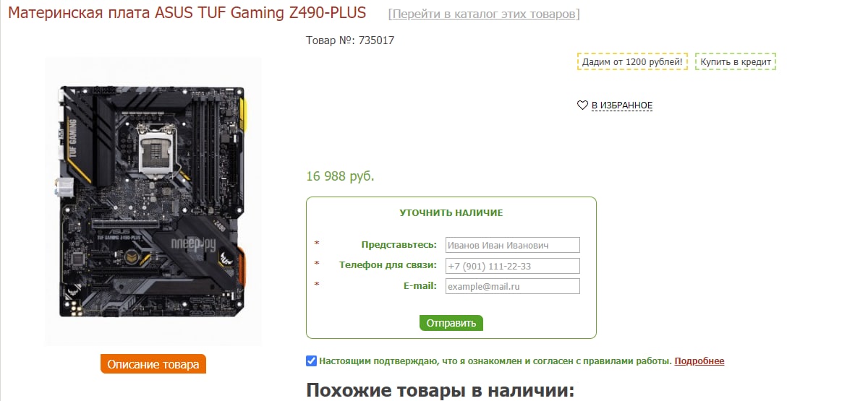Select 'Купить в кредит' option
The width and height of the screenshot is (868, 401).
(736, 61)
